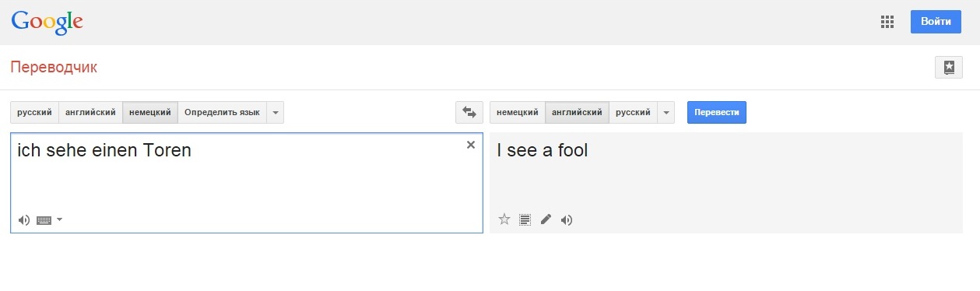The width and height of the screenshot is (980, 291).
Task: Open the phrasebook star icon button
Action: coord(949,68)
